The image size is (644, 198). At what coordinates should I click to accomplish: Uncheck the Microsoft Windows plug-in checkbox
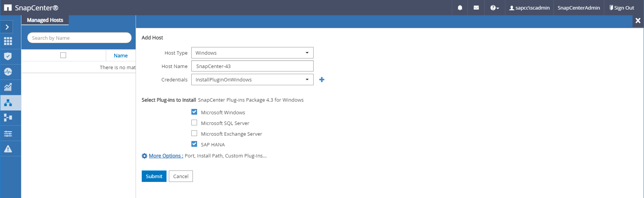pos(194,112)
